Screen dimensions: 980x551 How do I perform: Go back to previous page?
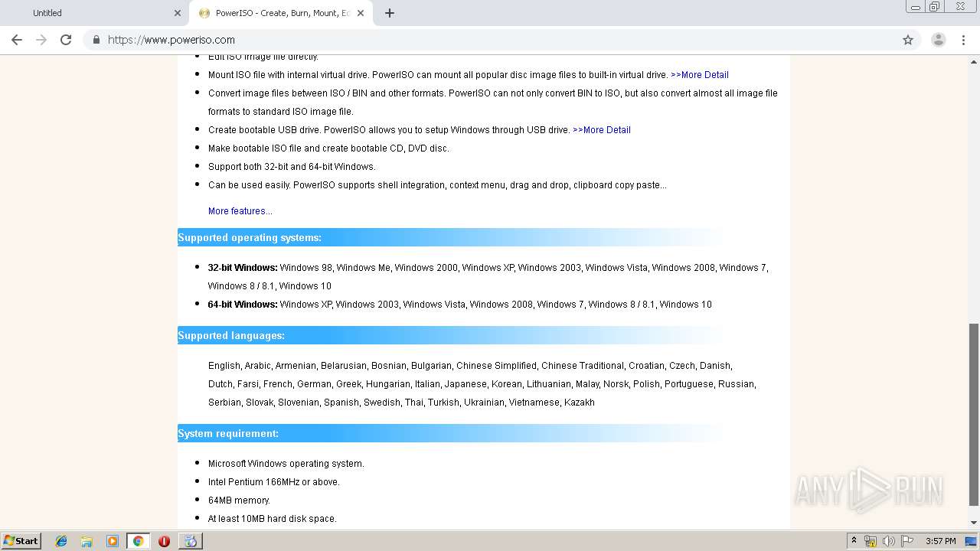[17, 40]
